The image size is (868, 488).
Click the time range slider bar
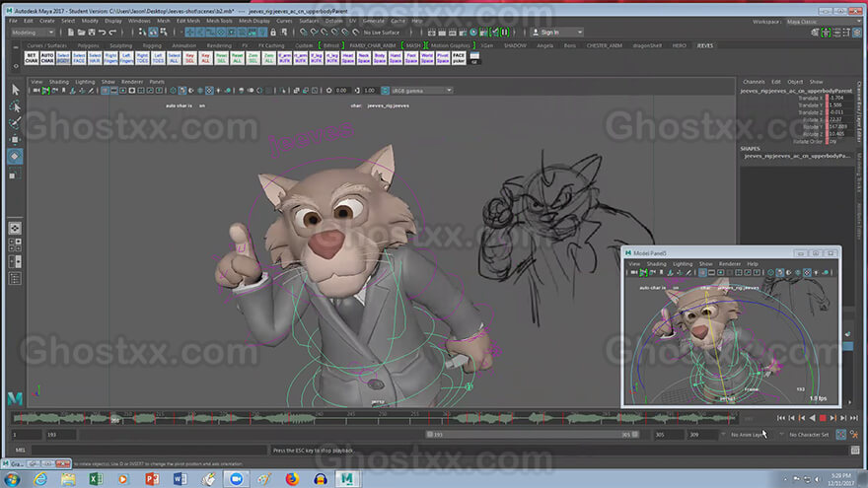coord(532,435)
